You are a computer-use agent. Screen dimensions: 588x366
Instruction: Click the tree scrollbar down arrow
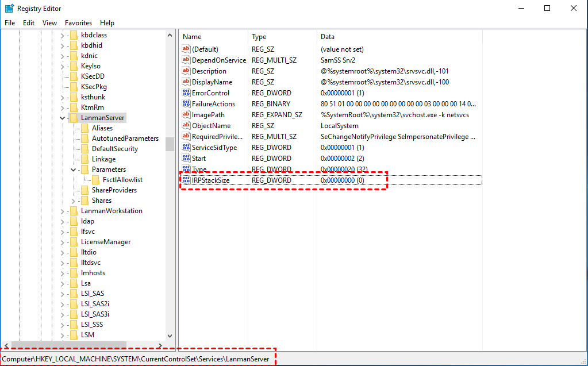(170, 336)
